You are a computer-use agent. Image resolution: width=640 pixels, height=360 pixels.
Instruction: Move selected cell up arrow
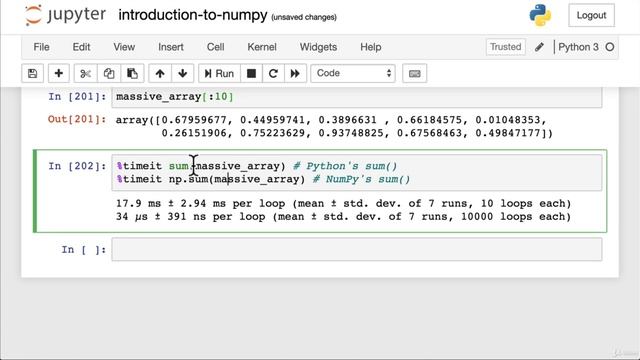[x=160, y=73]
